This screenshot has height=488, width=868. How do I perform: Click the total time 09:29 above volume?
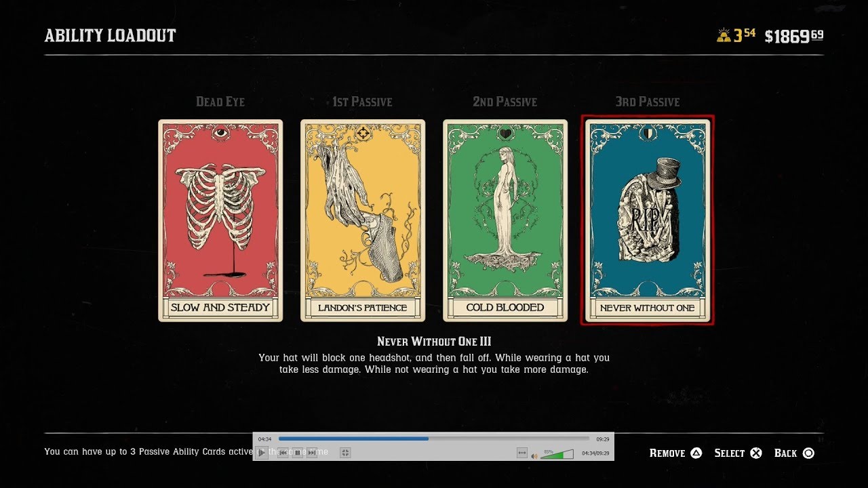pos(602,439)
